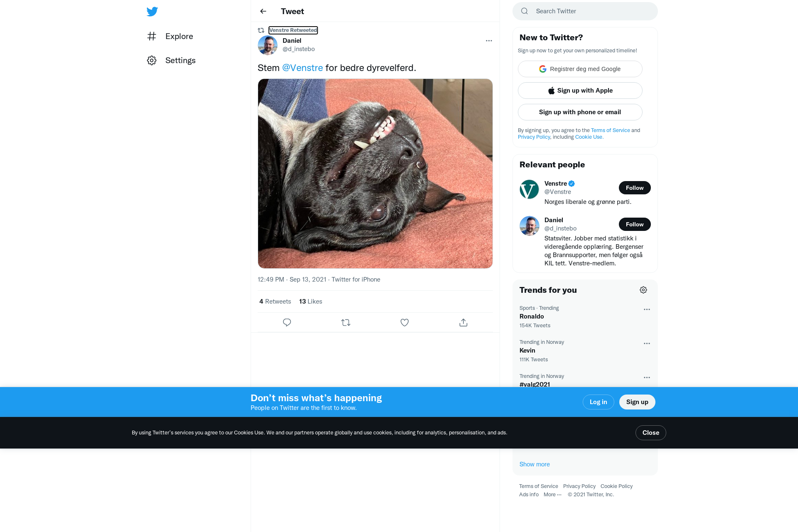Click the Twitter bird logo

point(152,11)
